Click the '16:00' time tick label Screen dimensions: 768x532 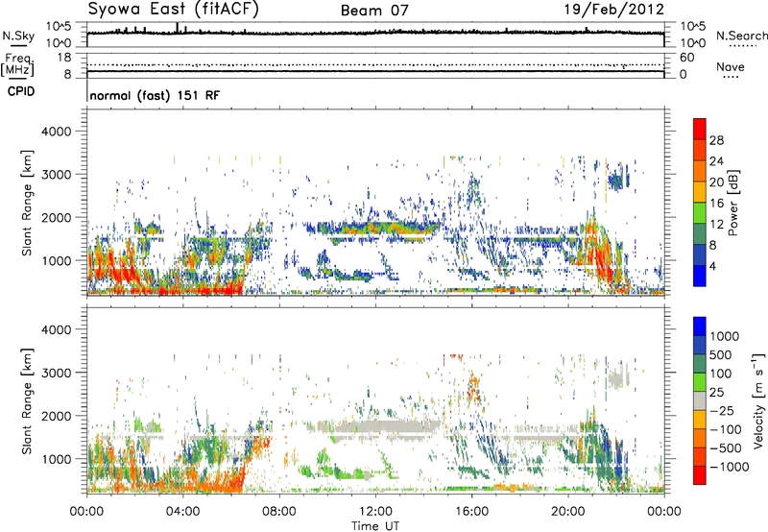[471, 512]
